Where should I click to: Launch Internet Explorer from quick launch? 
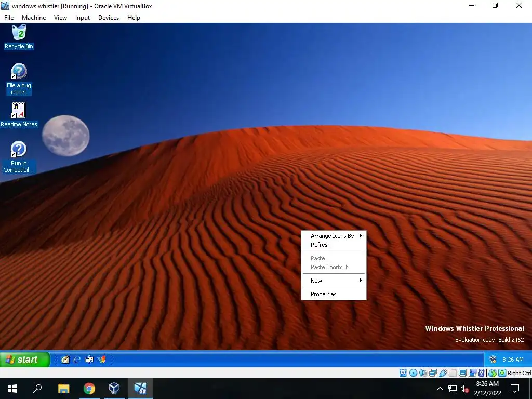pyautogui.click(x=77, y=360)
